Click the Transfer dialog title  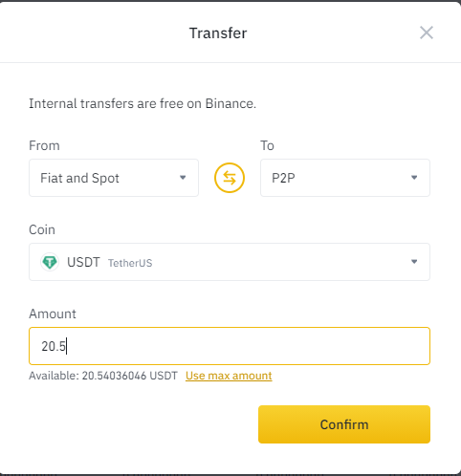point(218,33)
